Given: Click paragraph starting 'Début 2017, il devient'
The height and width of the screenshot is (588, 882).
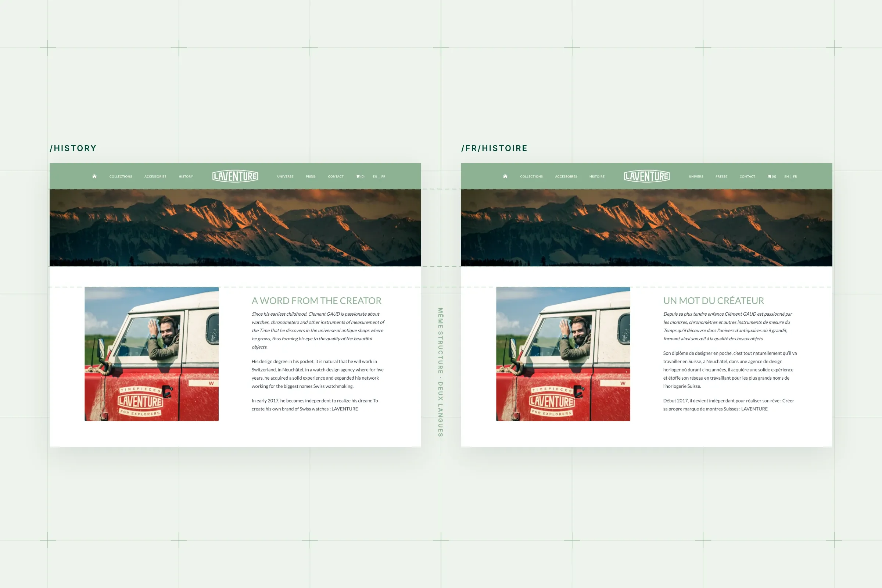Looking at the screenshot, I should pyautogui.click(x=729, y=405).
